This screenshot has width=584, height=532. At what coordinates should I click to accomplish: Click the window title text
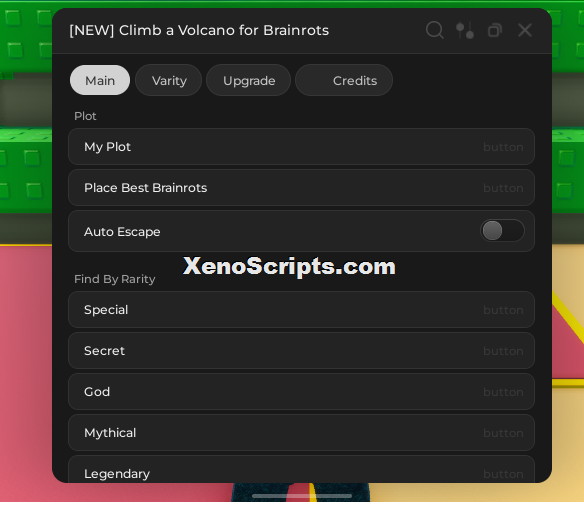[x=199, y=30]
